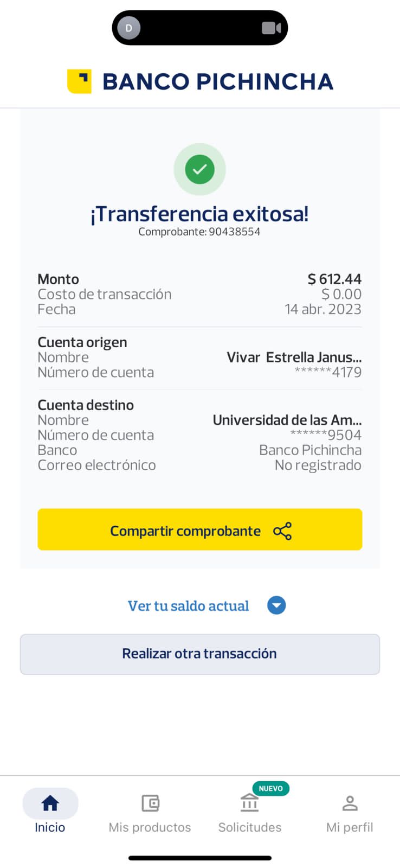Switch to the Inicio tab
The image size is (400, 868).
point(50,827)
